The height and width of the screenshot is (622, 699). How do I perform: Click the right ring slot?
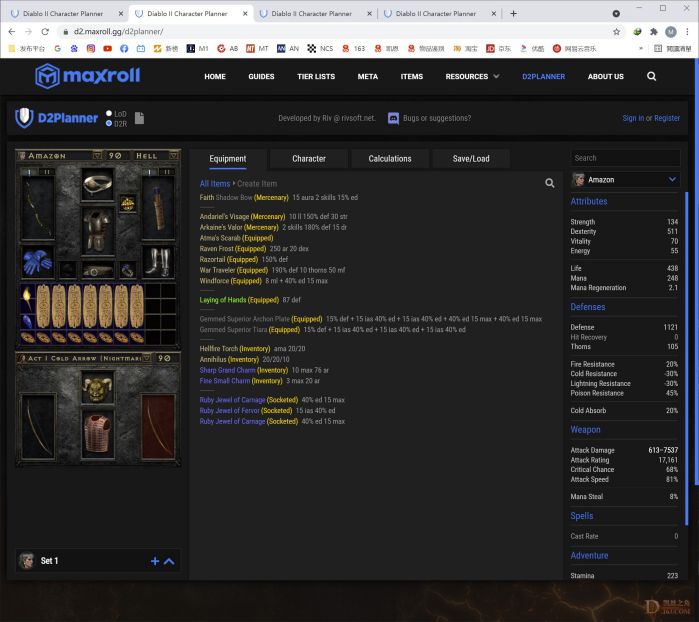coord(128,270)
